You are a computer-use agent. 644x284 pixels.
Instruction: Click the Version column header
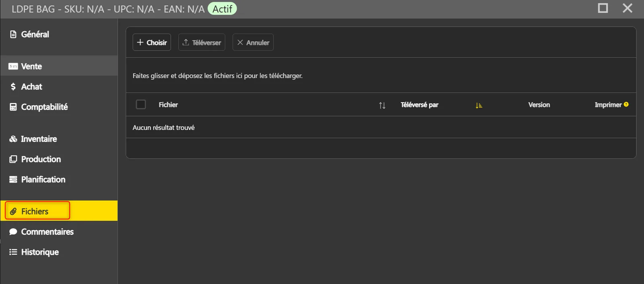(x=539, y=105)
